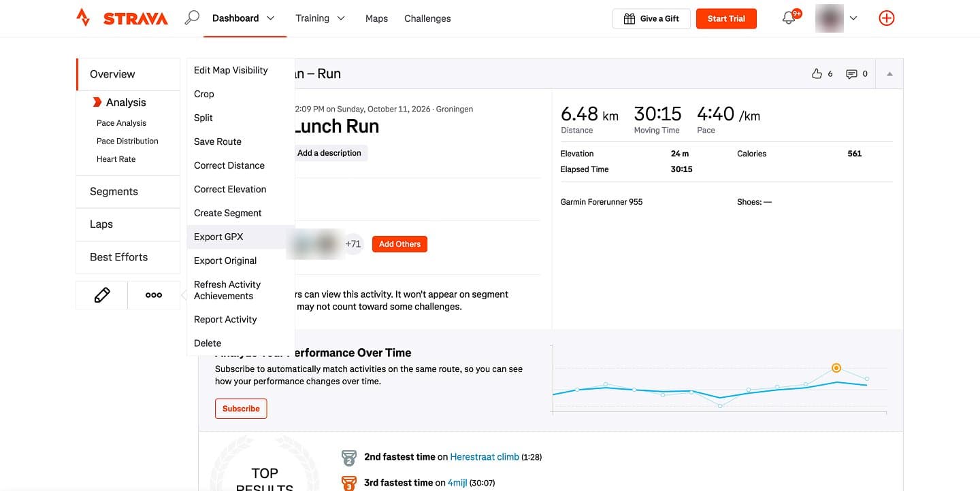
Task: Give kudos with thumbs-up icon
Action: [817, 74]
